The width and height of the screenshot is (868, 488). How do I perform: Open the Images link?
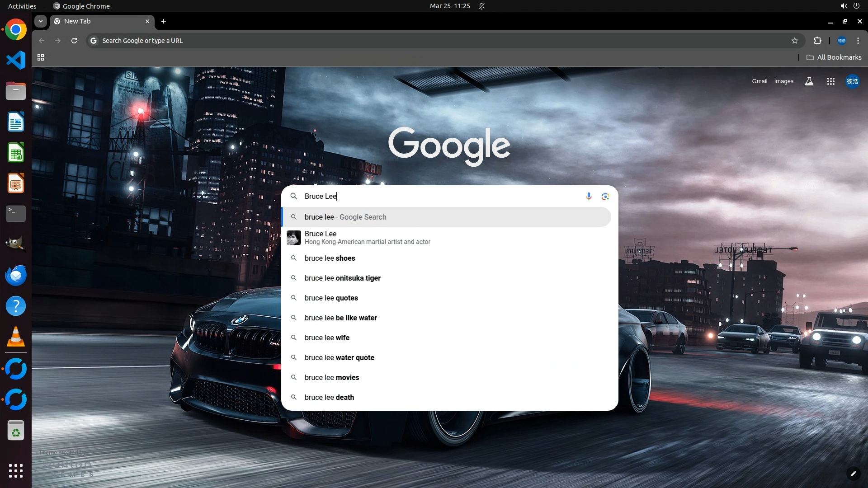783,81
